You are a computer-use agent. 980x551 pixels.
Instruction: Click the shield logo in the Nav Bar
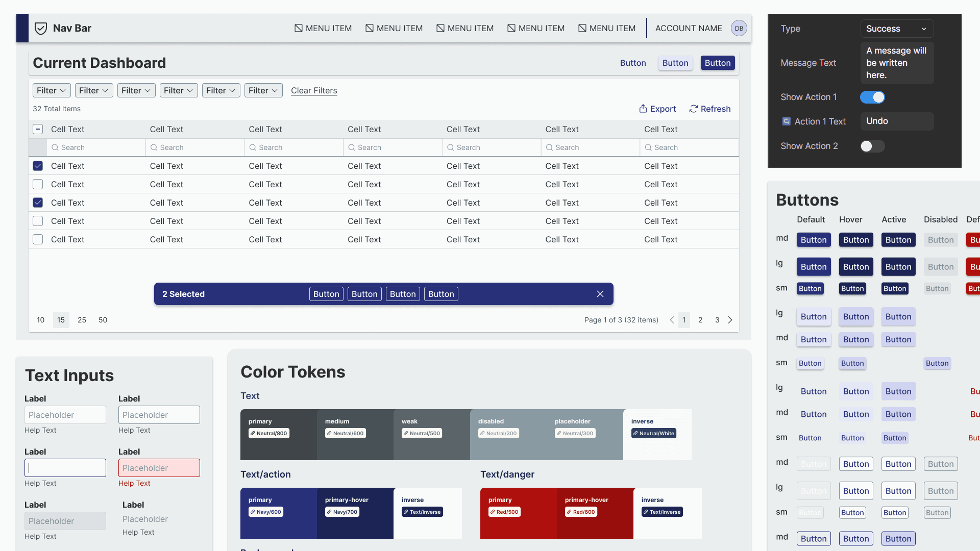click(x=41, y=29)
